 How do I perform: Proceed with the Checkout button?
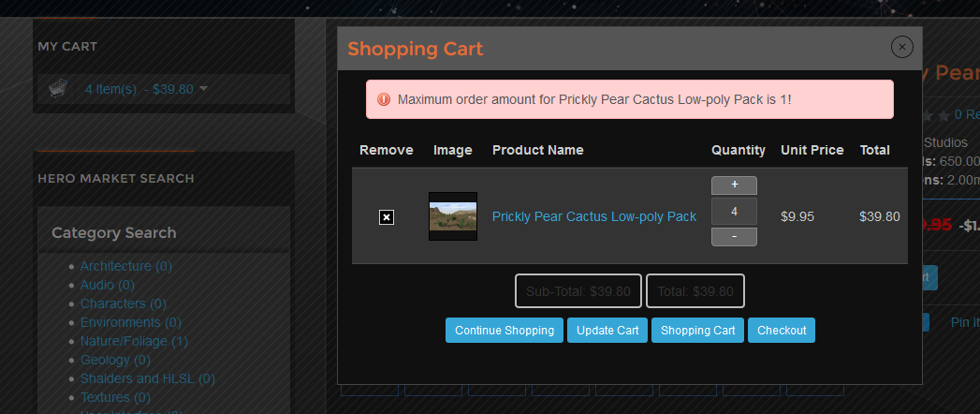click(x=782, y=331)
